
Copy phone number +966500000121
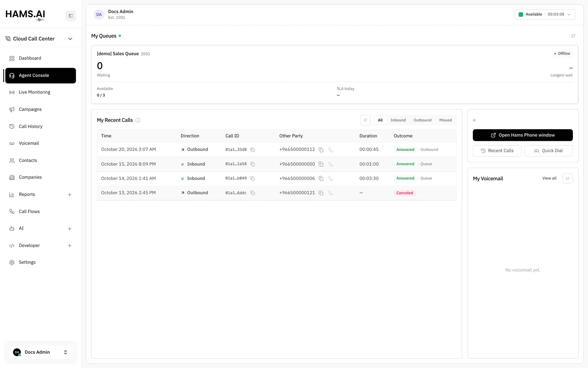(x=321, y=193)
